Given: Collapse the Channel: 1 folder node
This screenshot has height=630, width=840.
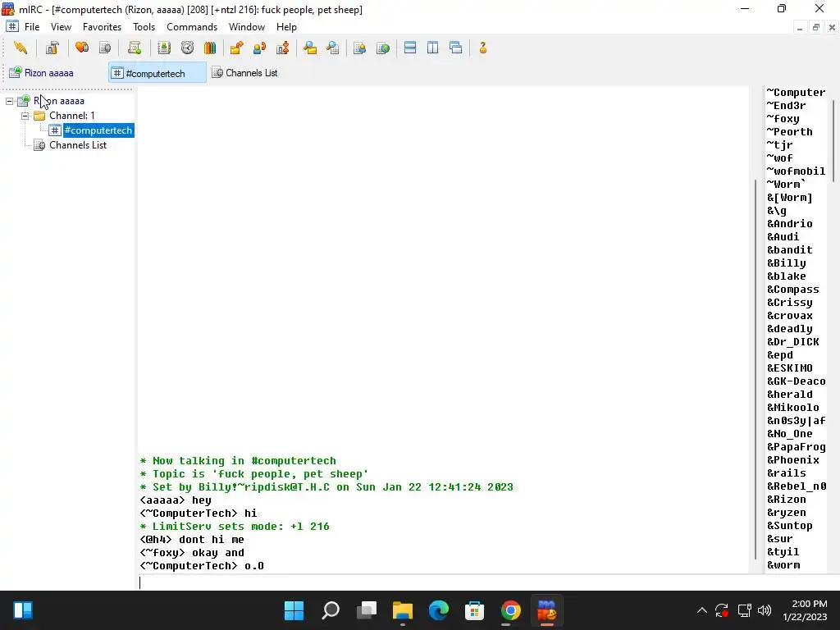Looking at the screenshot, I should pos(25,116).
